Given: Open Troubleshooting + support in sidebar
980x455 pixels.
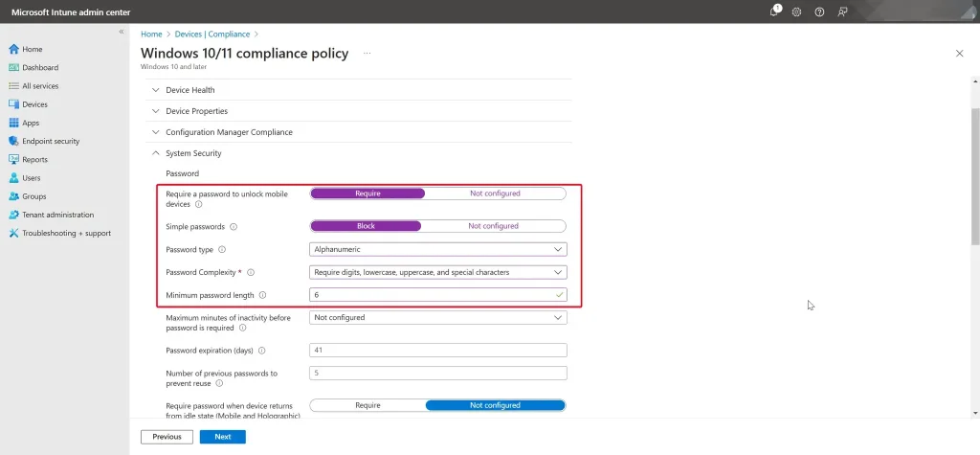Looking at the screenshot, I should click(x=66, y=233).
